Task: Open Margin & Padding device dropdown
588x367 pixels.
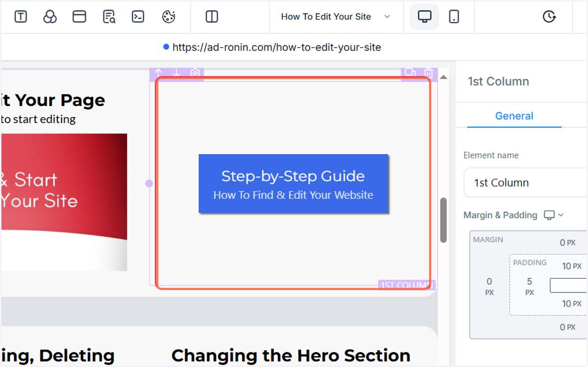Action: tap(554, 215)
